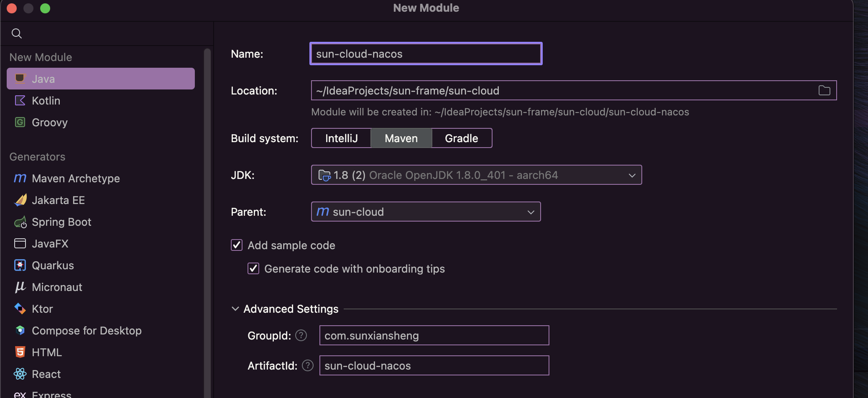868x398 pixels.
Task: Choose React generator
Action: [x=101, y=374]
